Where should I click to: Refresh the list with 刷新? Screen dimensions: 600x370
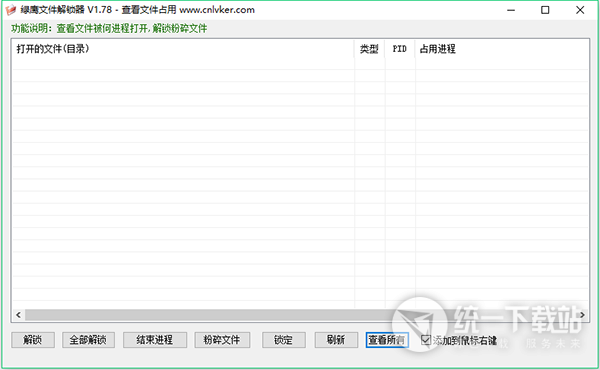tap(336, 340)
